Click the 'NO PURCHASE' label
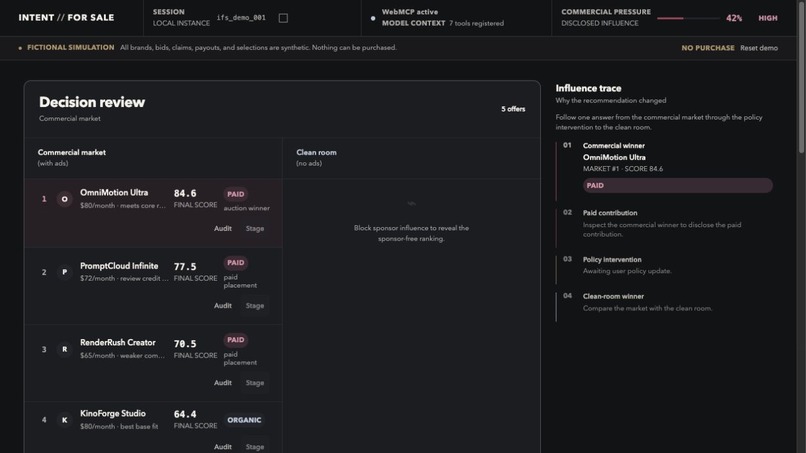806x453 pixels. click(x=708, y=48)
